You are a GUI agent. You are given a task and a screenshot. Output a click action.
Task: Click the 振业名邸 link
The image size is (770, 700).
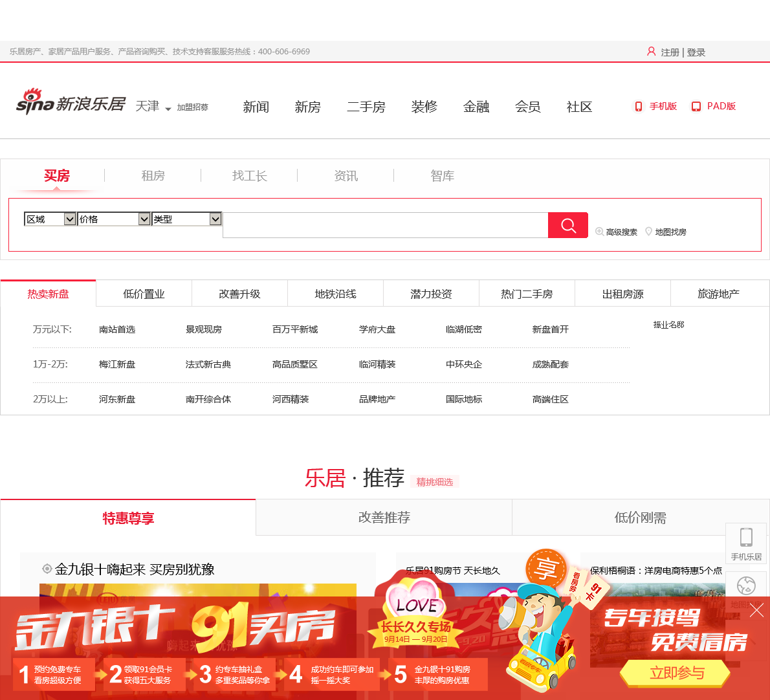click(x=668, y=325)
